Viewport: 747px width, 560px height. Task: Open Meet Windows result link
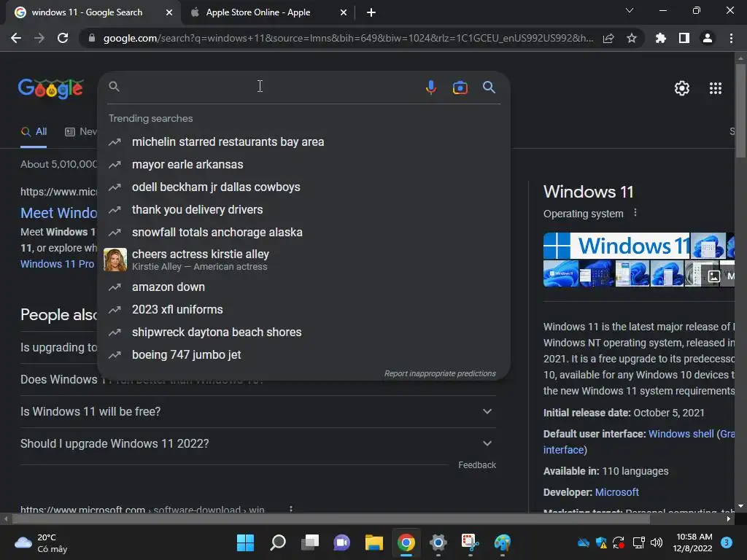coord(58,213)
